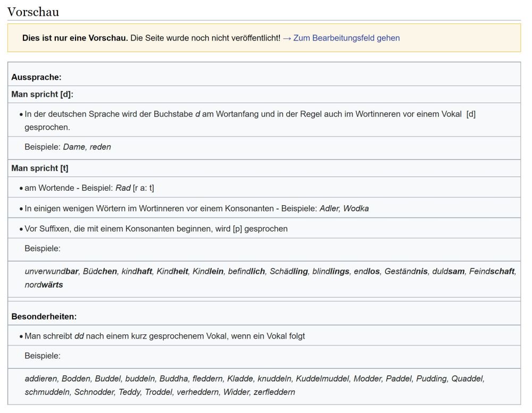Click the 'Man schreibt dd' rule line
This screenshot has width=532, height=413.
coord(164,336)
